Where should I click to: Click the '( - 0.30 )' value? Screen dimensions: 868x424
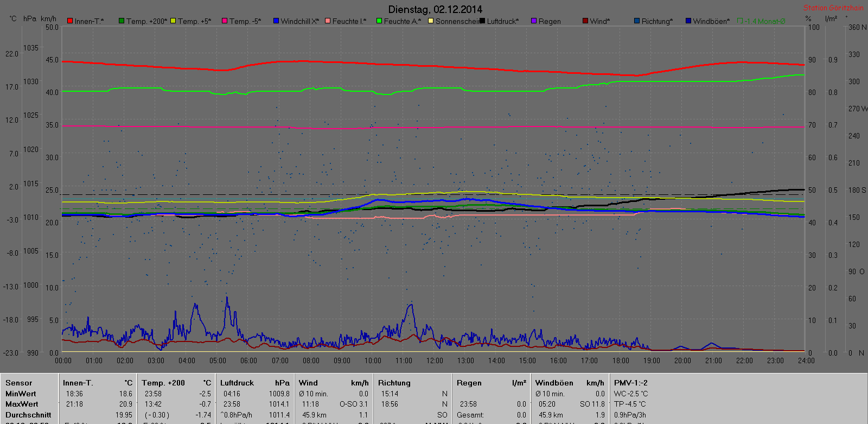pyautogui.click(x=157, y=415)
